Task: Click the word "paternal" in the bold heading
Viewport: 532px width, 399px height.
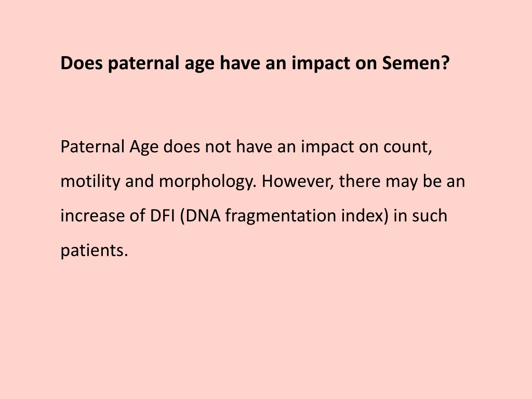Action: coord(143,63)
